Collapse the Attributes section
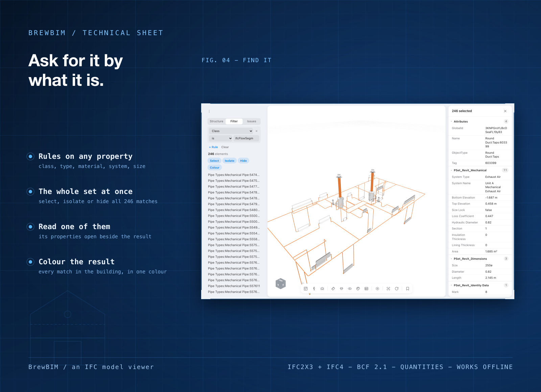This screenshot has width=541, height=392. [x=479, y=121]
